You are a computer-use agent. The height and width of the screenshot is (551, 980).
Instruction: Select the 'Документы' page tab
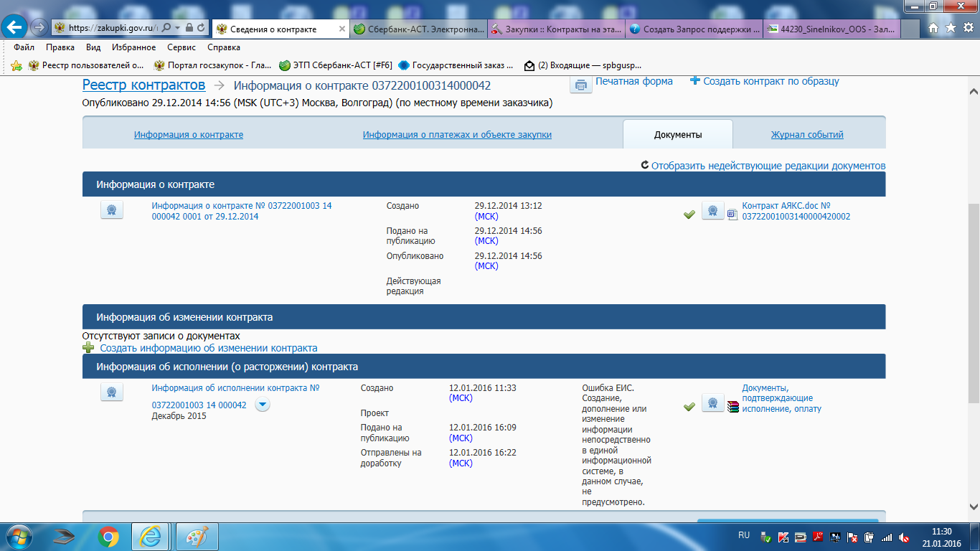coord(678,134)
